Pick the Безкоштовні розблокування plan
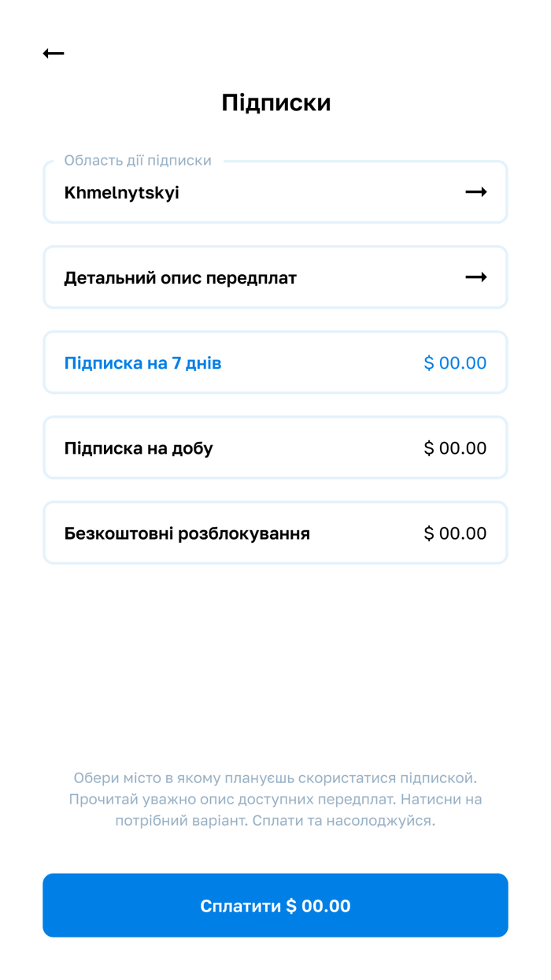Viewport: 551px width, 980px height. coord(275,533)
